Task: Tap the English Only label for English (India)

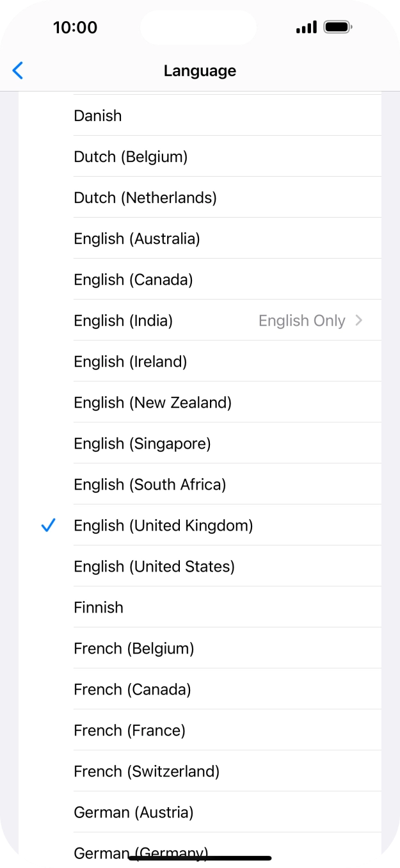Action: click(301, 320)
